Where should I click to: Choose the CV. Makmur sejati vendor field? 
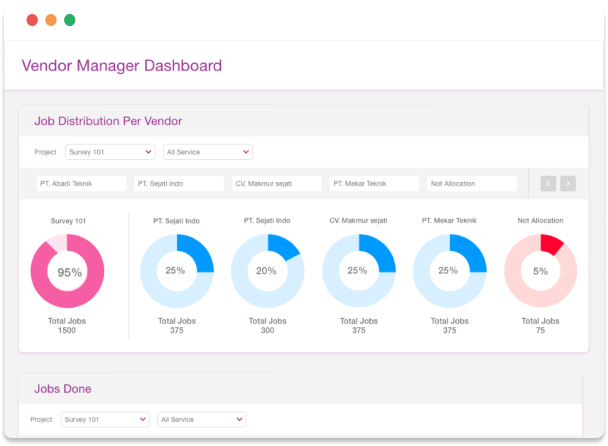click(x=276, y=184)
